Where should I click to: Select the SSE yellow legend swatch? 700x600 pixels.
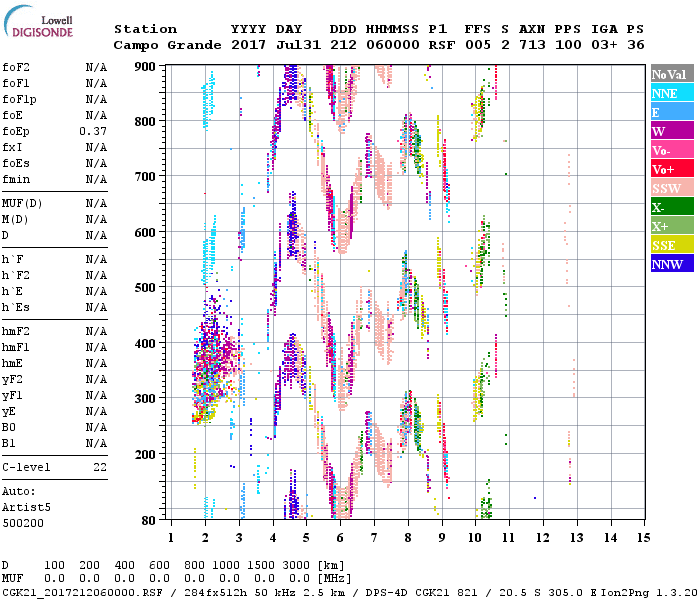(671, 245)
